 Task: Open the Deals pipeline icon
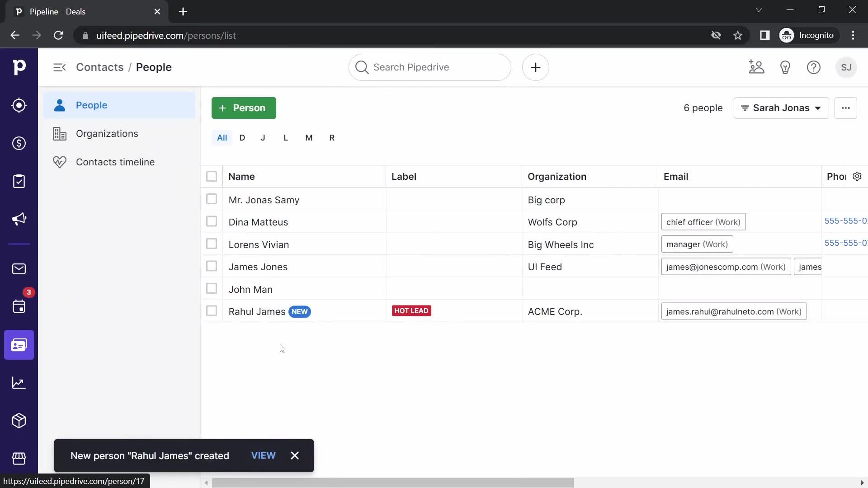(x=19, y=143)
